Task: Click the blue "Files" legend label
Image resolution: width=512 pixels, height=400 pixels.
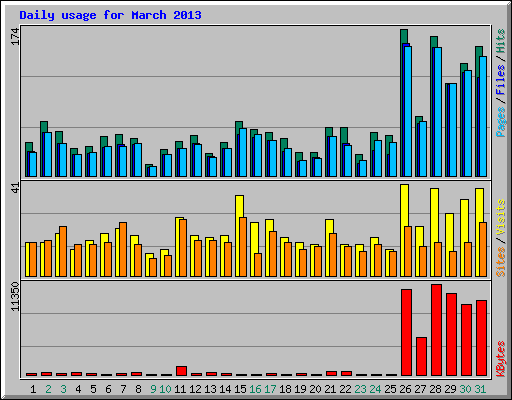Action: click(501, 79)
